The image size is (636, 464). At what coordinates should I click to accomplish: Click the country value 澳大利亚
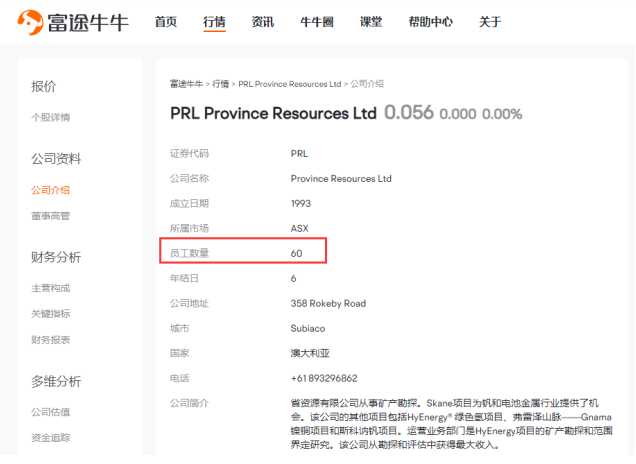310,353
